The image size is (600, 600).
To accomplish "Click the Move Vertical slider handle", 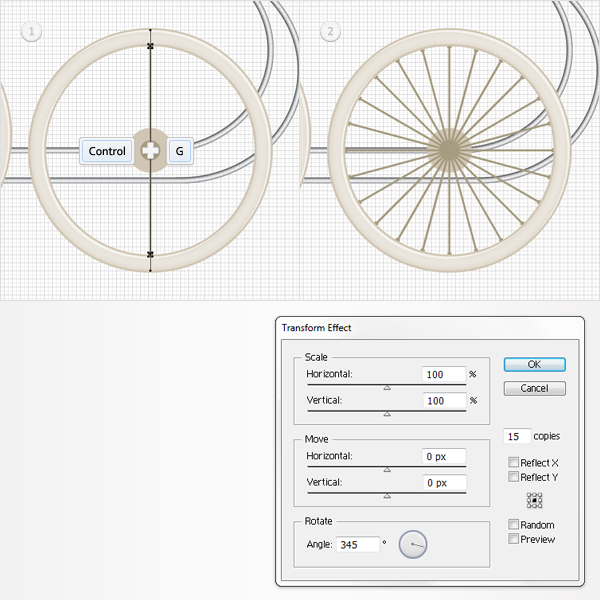I will tap(387, 496).
